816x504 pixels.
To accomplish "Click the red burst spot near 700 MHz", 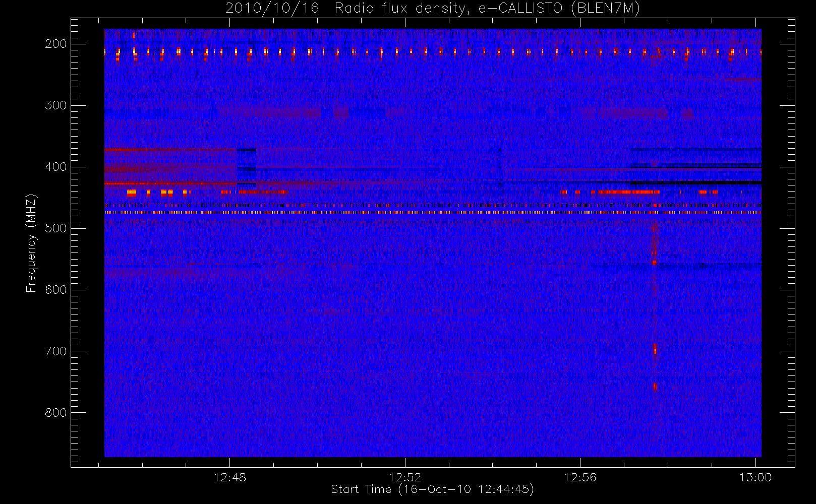I will pyautogui.click(x=655, y=349).
